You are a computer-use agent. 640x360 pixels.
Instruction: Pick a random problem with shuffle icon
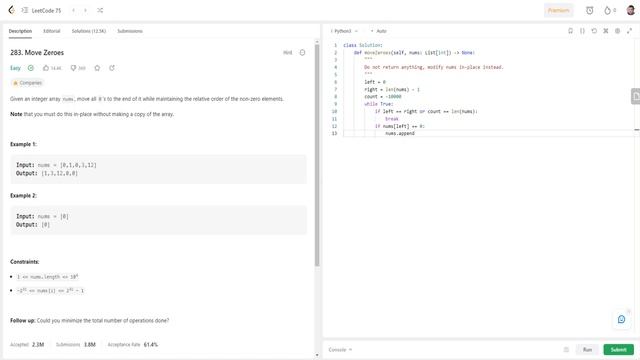[100, 10]
